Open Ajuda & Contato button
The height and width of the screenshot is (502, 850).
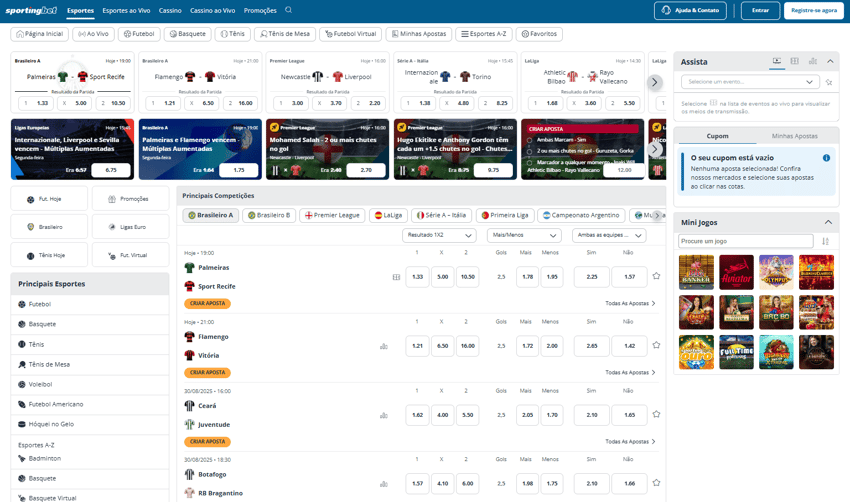coord(690,10)
